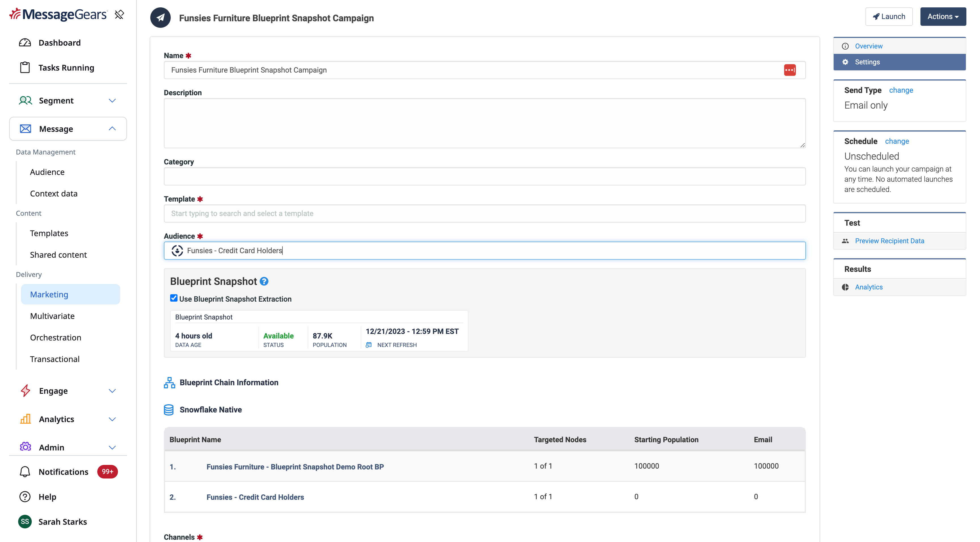
Task: Click the Overview info icon
Action: click(x=845, y=46)
